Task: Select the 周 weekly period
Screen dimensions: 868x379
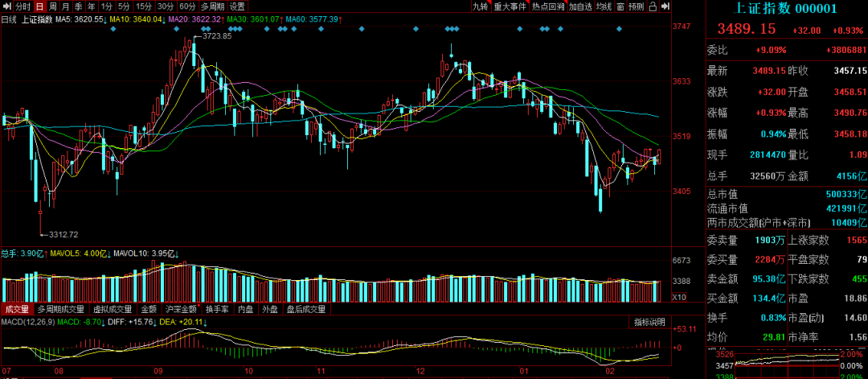Action: click(52, 6)
